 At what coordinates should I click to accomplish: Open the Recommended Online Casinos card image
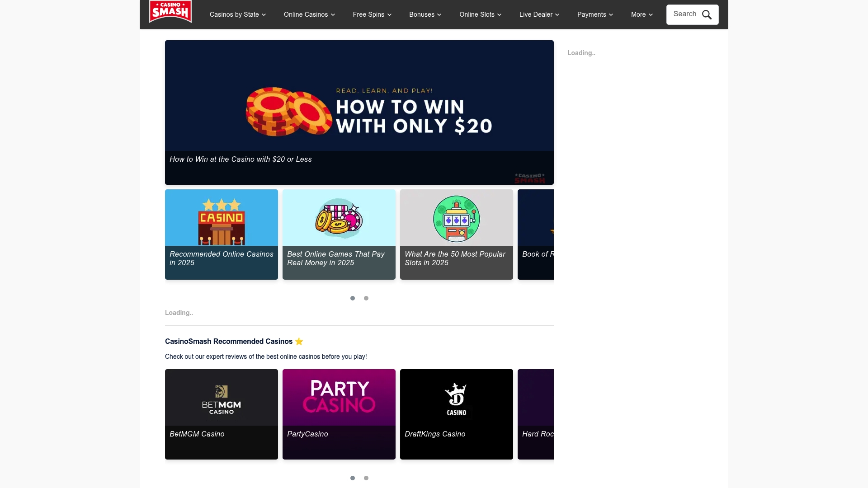point(222,218)
